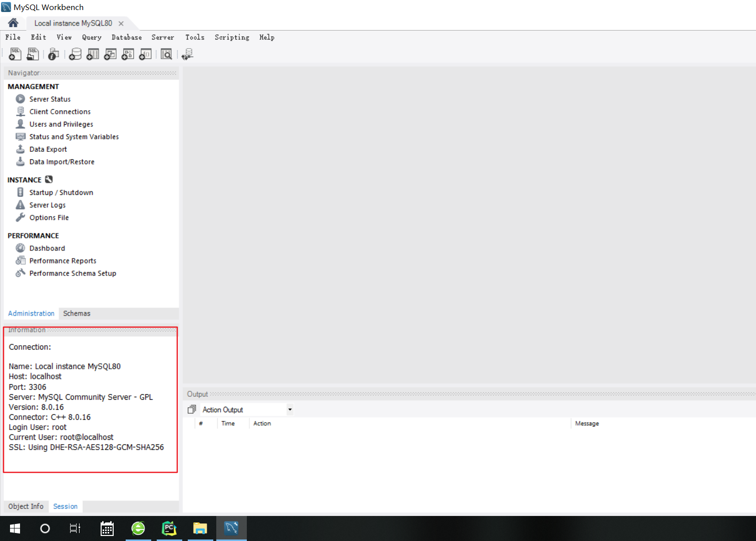
Task: Click the copy icon beside Action Output
Action: pyautogui.click(x=191, y=410)
